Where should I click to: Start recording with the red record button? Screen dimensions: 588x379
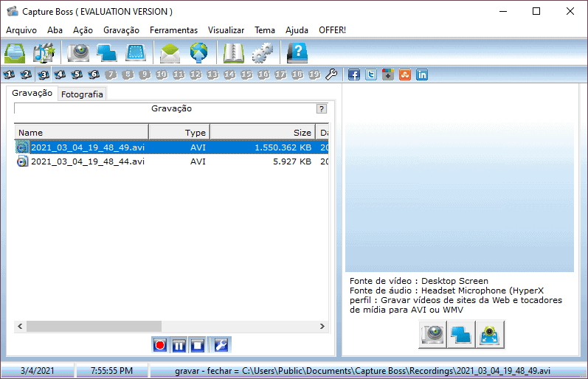160,345
